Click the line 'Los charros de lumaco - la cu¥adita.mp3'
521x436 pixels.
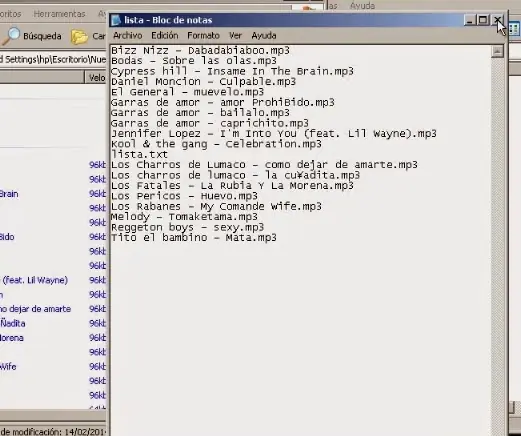point(235,175)
